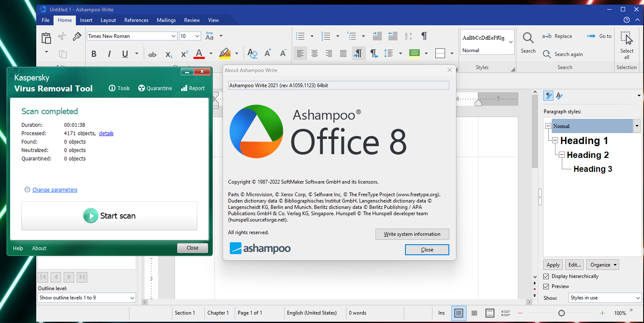The image size is (644, 323).
Task: Toggle the Preview checkbox
Action: (546, 286)
